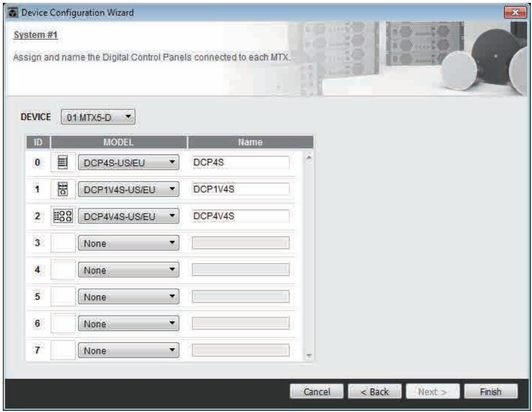
Task: Open the MODEL dropdown for ID 0
Action: point(129,162)
